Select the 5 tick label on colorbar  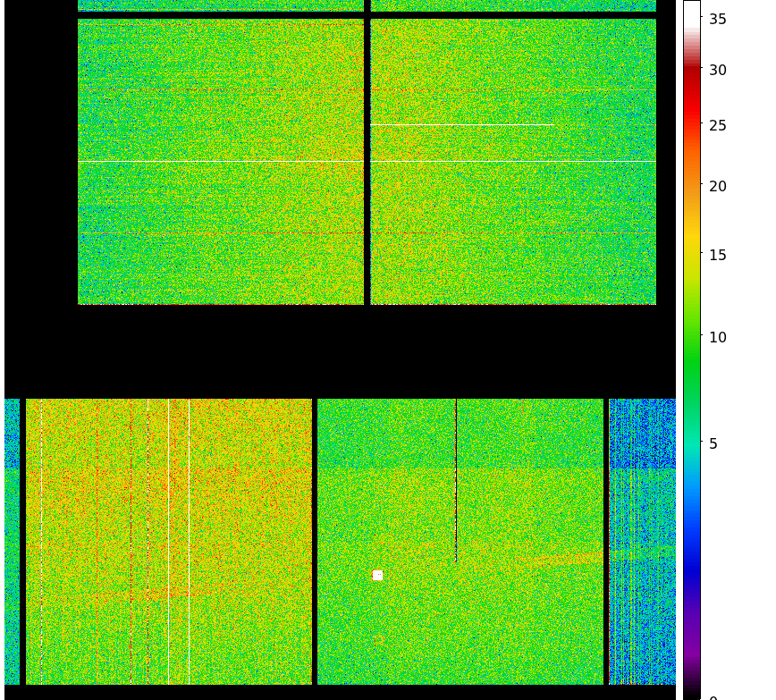(x=713, y=444)
